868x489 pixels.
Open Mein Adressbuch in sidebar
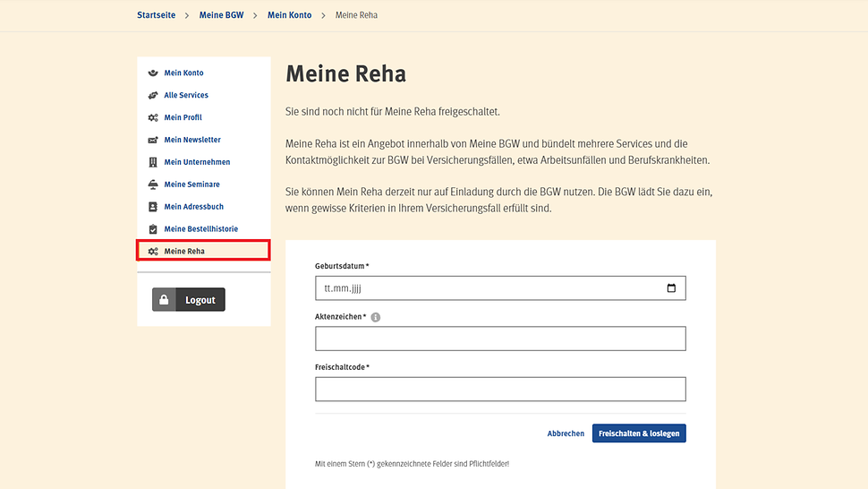[x=194, y=207]
